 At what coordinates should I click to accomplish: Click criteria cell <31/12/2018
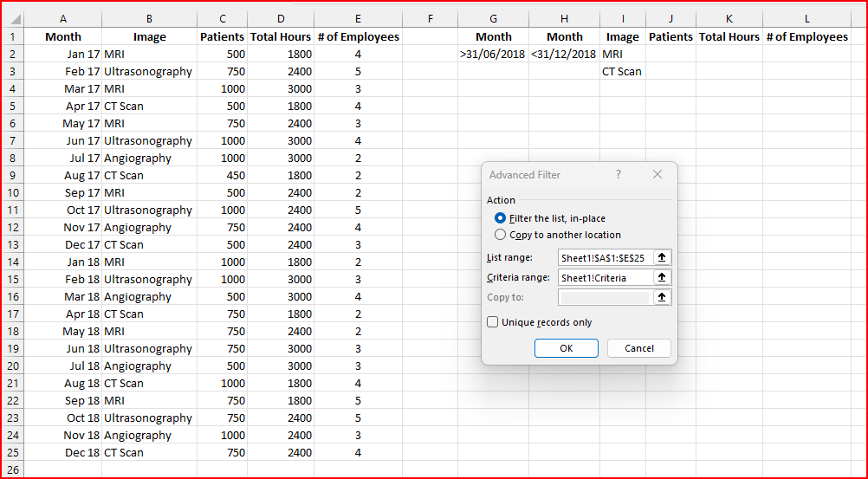coord(564,55)
